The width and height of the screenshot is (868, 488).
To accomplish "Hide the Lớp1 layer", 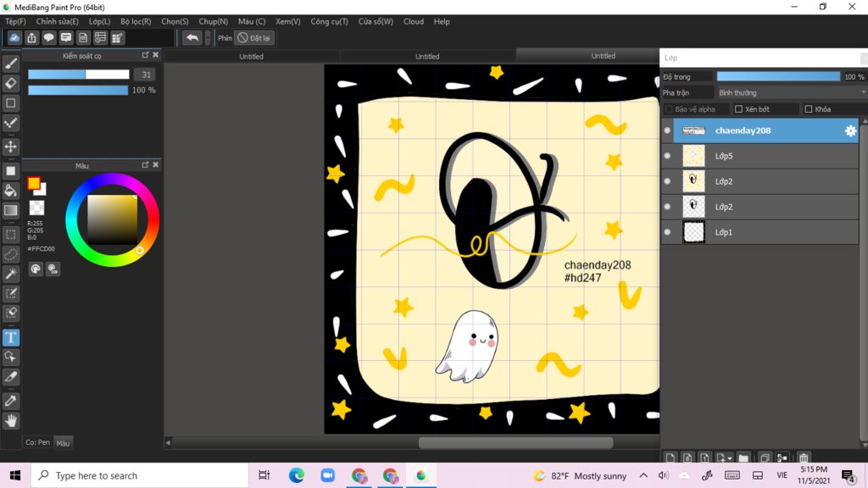I will tap(667, 232).
